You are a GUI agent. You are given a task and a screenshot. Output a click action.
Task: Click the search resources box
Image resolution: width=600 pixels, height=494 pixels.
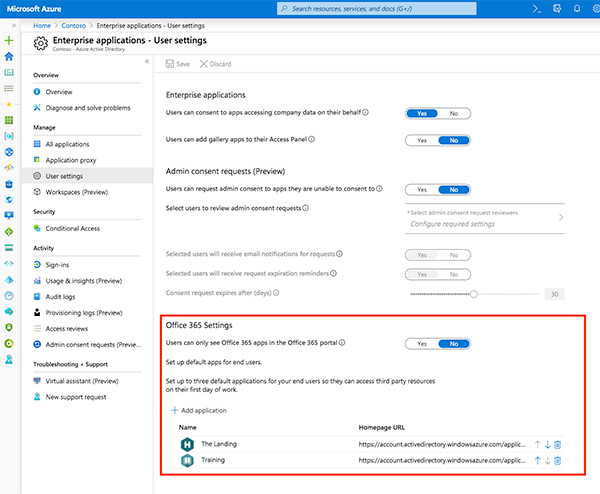point(377,8)
